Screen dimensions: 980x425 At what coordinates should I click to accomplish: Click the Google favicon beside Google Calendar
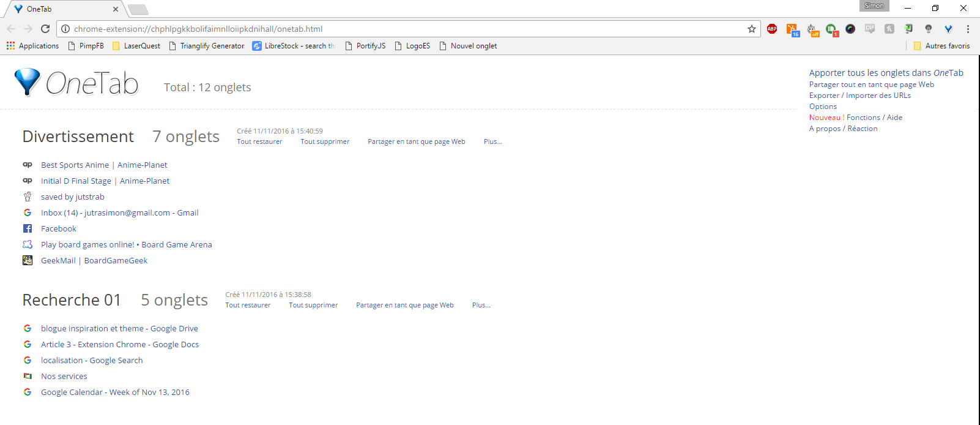(x=28, y=392)
